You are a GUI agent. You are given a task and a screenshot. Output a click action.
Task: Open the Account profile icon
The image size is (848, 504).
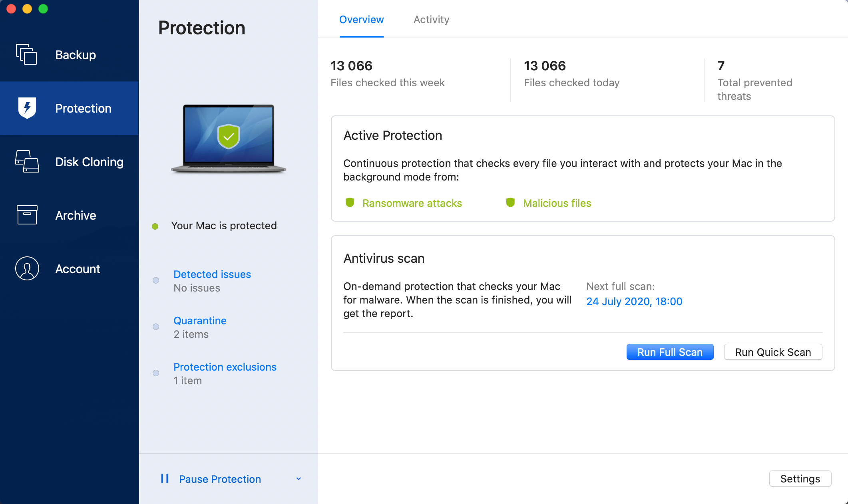click(27, 268)
